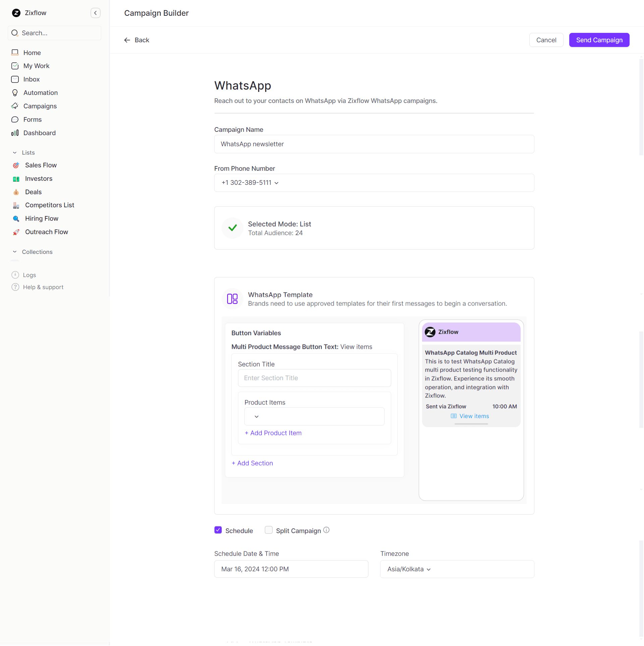Image resolution: width=644 pixels, height=646 pixels.
Task: Uncheck the Schedule checkbox
Action: tap(218, 530)
